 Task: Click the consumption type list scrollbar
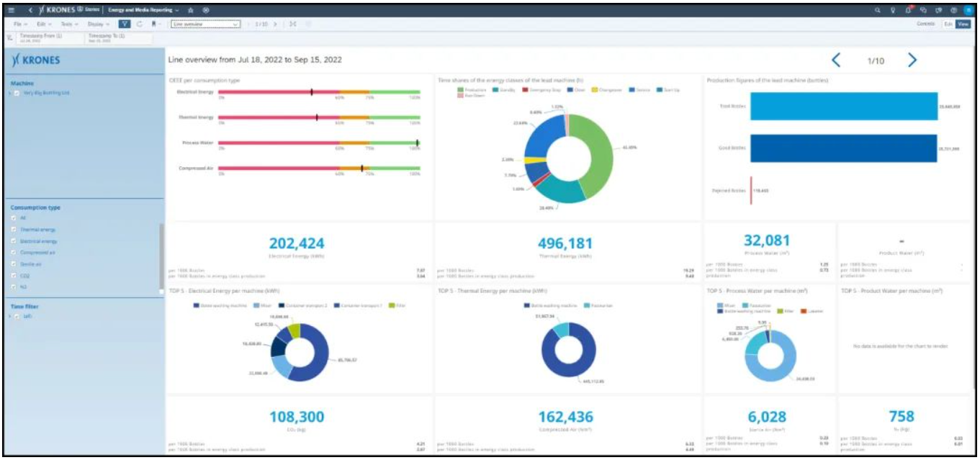[161, 256]
